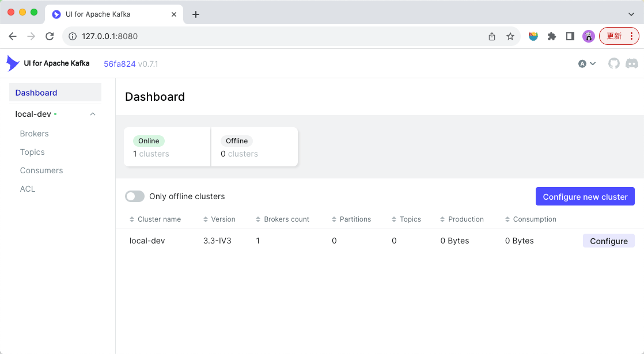This screenshot has height=354, width=644.
Task: Open browser extensions puzzle icon
Action: click(551, 36)
